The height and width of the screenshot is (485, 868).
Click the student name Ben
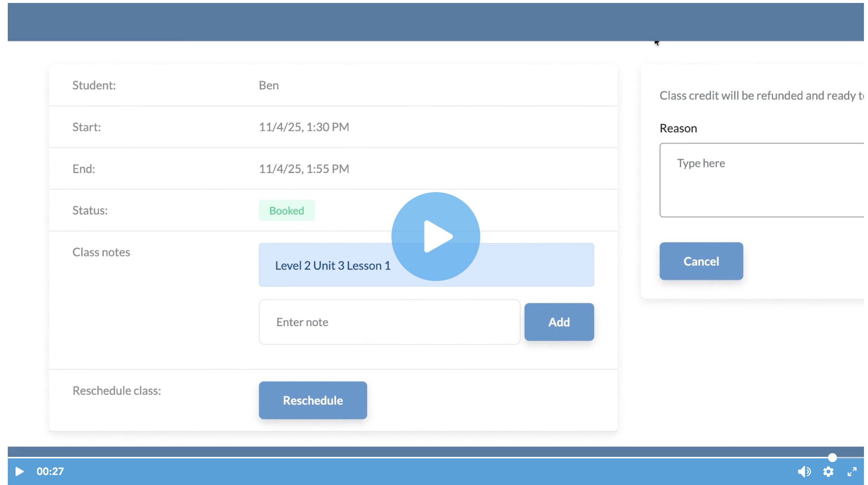[269, 86]
